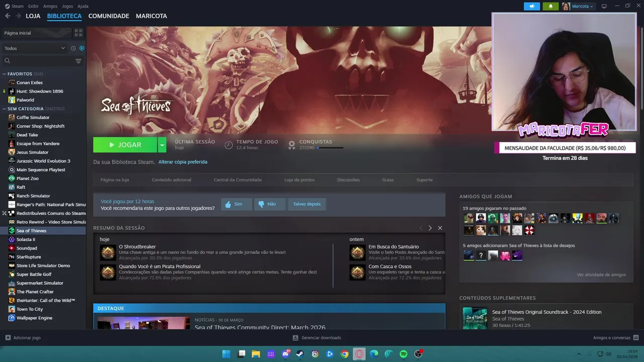Image resolution: width=644 pixels, height=362 pixels.
Task: Collapse the FAVORITOS category
Action: pyautogui.click(x=5, y=74)
